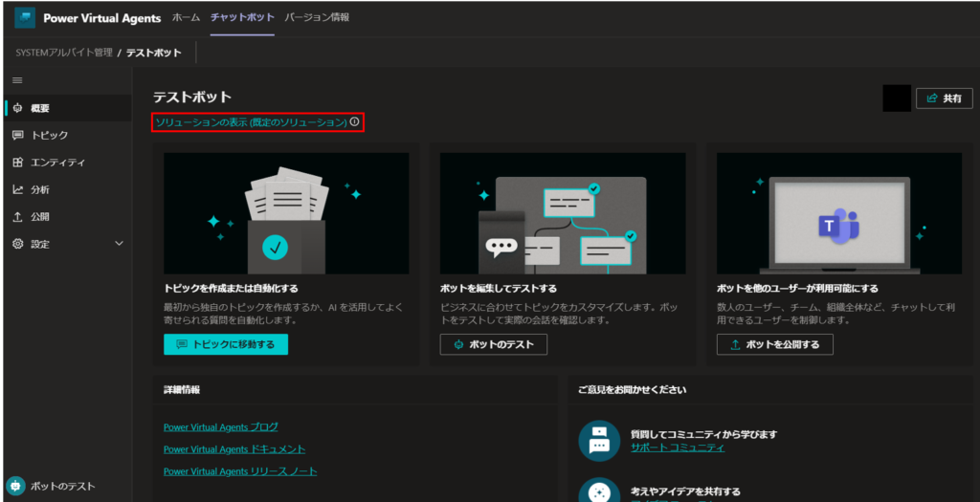
Task: Click the Teams laptop illustration thumbnail
Action: 839,213
